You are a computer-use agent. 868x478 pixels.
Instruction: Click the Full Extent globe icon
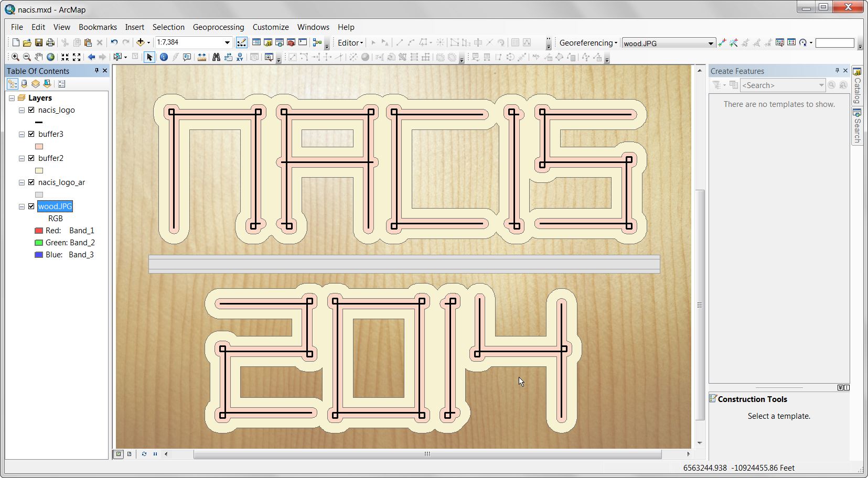tap(50, 57)
